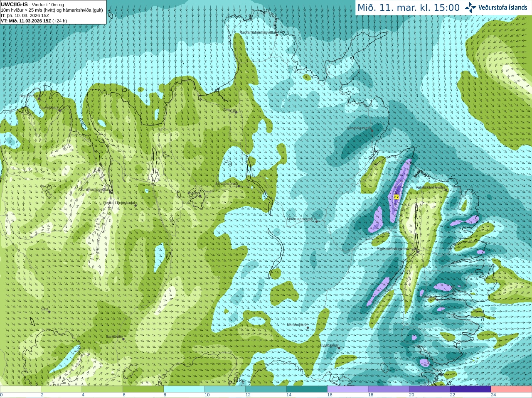The width and height of the screenshot is (532, 398).
Task: Click the yellow 27 gust marker
Action: tap(396, 197)
